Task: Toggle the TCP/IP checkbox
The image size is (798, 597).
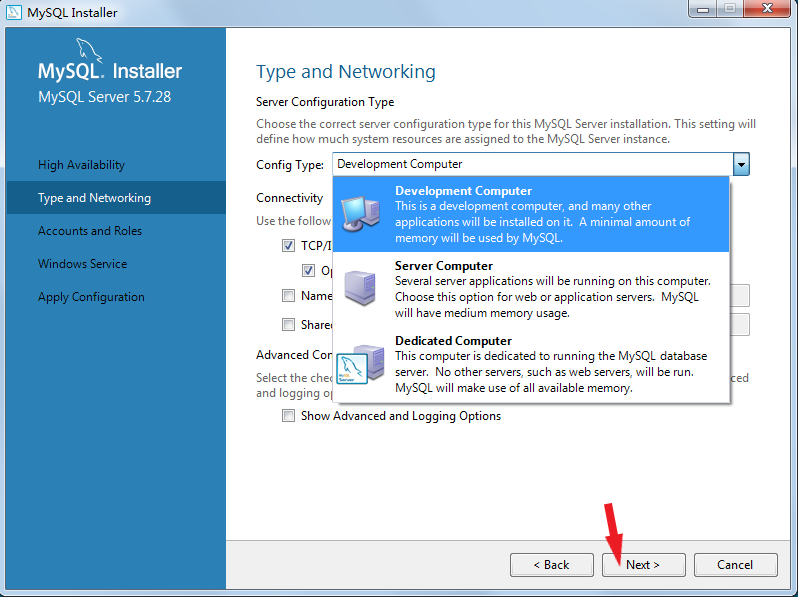Action: (289, 246)
